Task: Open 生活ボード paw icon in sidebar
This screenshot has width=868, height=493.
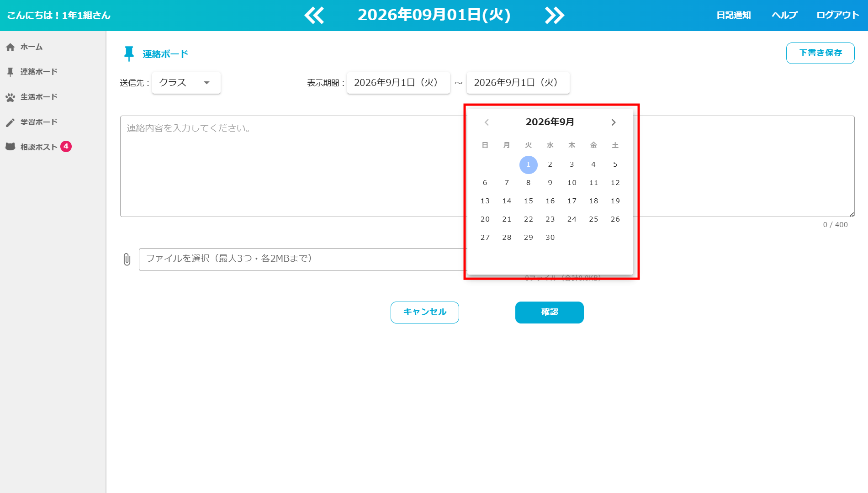Action: tap(11, 97)
